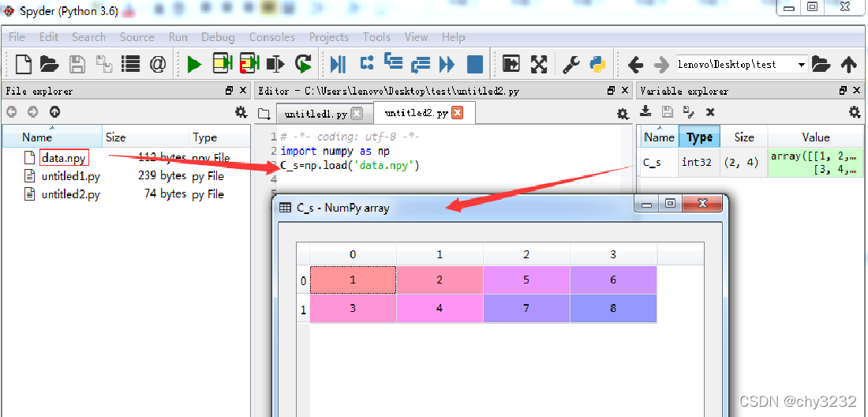Create a new file from toolbar

point(23,64)
